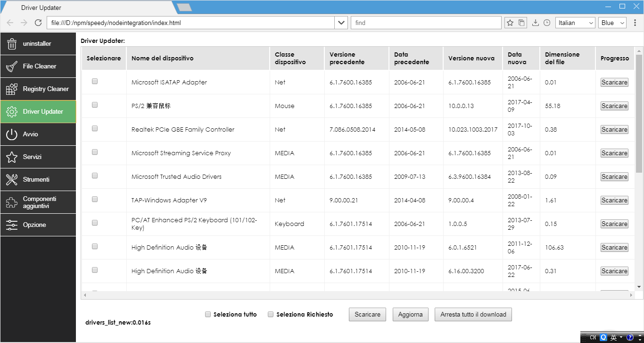Switch to Registry Cleaner section

38,89
